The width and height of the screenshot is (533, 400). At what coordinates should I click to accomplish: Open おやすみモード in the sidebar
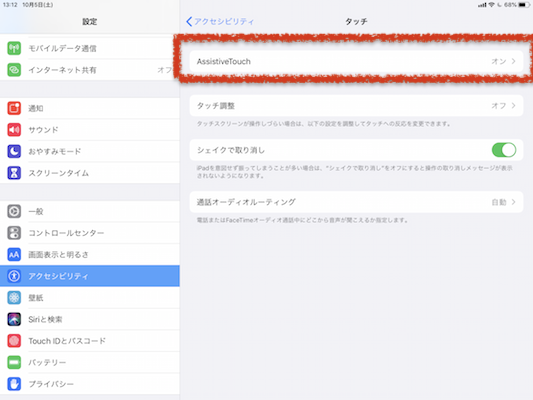click(55, 151)
